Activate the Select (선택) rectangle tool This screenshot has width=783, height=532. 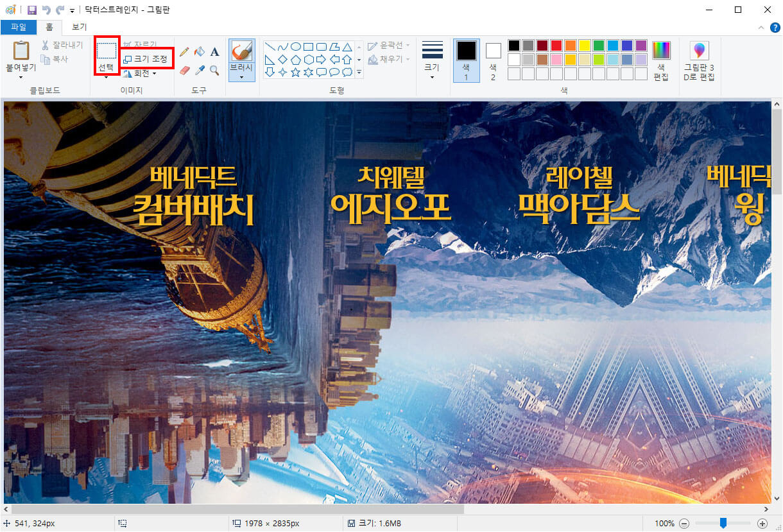click(107, 51)
